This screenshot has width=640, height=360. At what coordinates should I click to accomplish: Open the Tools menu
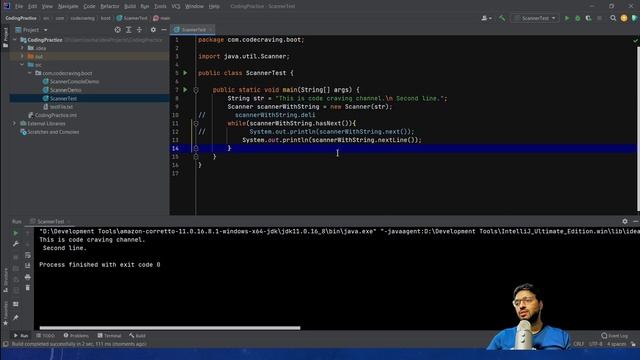click(160, 6)
